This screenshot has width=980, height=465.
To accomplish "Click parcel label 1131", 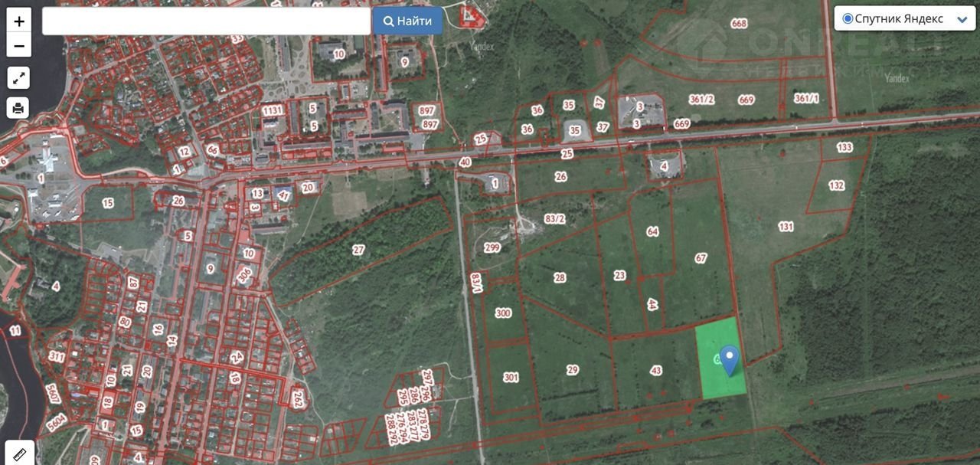I will (272, 110).
